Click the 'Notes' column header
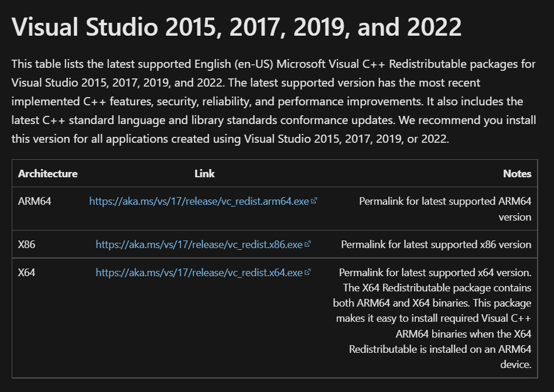Viewport: 554px width, 392px height. click(517, 174)
